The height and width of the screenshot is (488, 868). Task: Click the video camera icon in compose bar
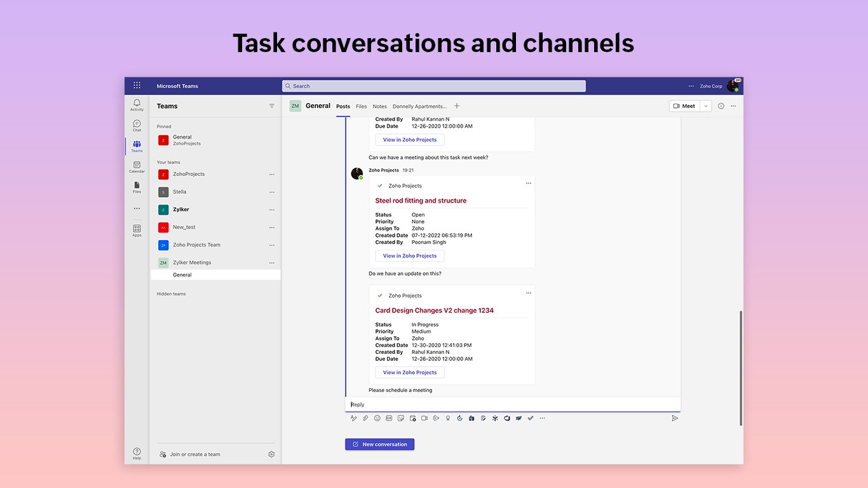click(x=424, y=418)
